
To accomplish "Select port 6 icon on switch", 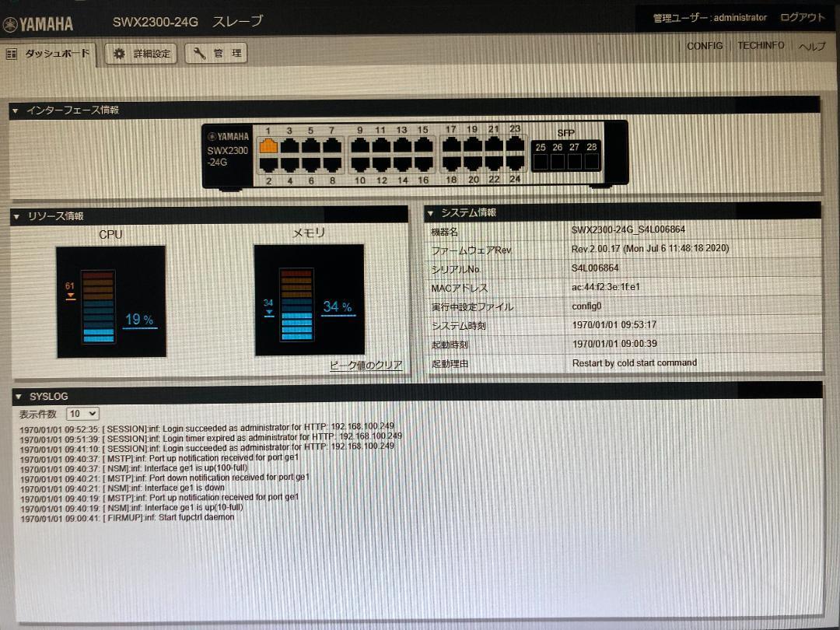I will (310, 164).
